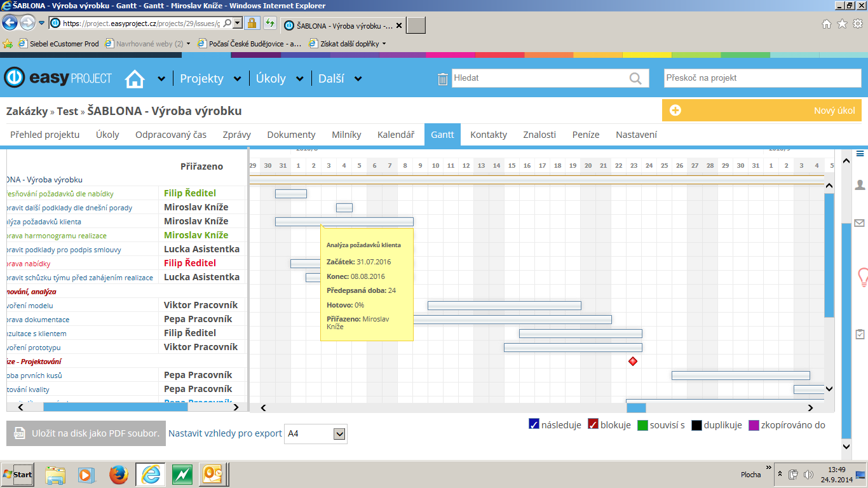This screenshot has width=868, height=488.
Task: Open Outlook from the taskbar
Action: pos(213,475)
